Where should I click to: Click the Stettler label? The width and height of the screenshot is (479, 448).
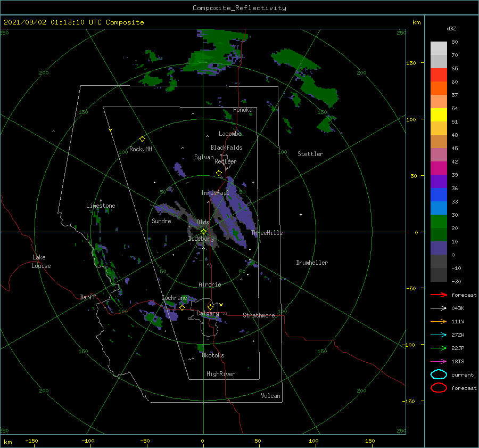tap(310, 154)
